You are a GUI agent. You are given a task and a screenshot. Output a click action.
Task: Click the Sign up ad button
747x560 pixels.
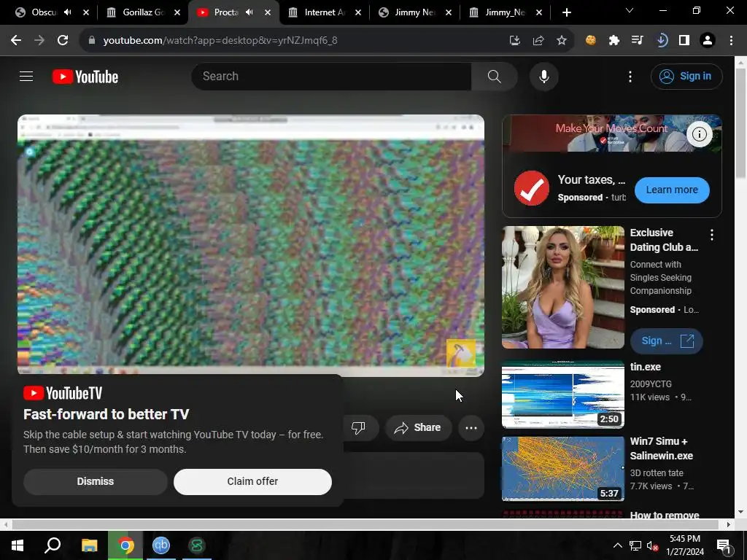[x=666, y=341]
